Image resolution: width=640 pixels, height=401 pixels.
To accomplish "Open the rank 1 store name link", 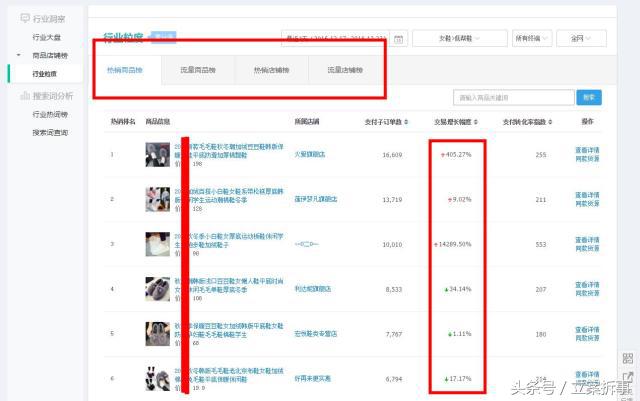I will point(310,154).
